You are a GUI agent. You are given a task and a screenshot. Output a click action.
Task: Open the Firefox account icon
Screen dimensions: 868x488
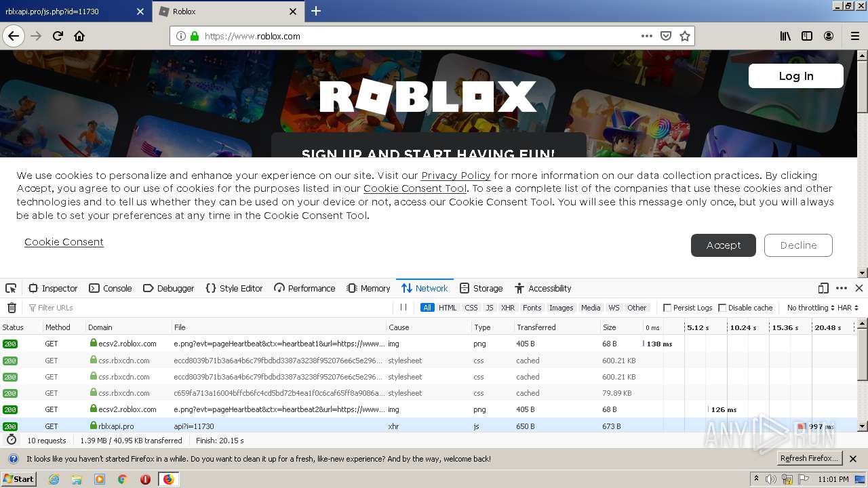(829, 36)
